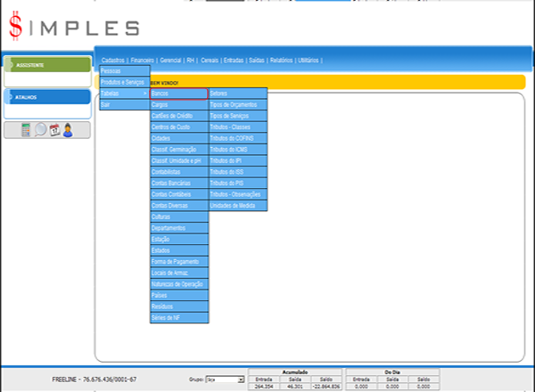The height and width of the screenshot is (392, 535).
Task: Choose Cartões de Crédito menu entry
Action: pos(178,116)
